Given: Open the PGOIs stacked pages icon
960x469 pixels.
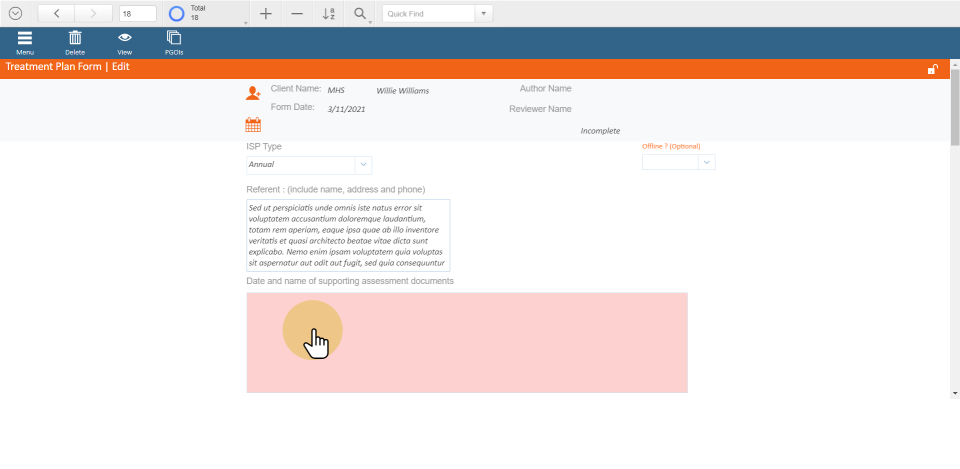Looking at the screenshot, I should click(x=174, y=40).
